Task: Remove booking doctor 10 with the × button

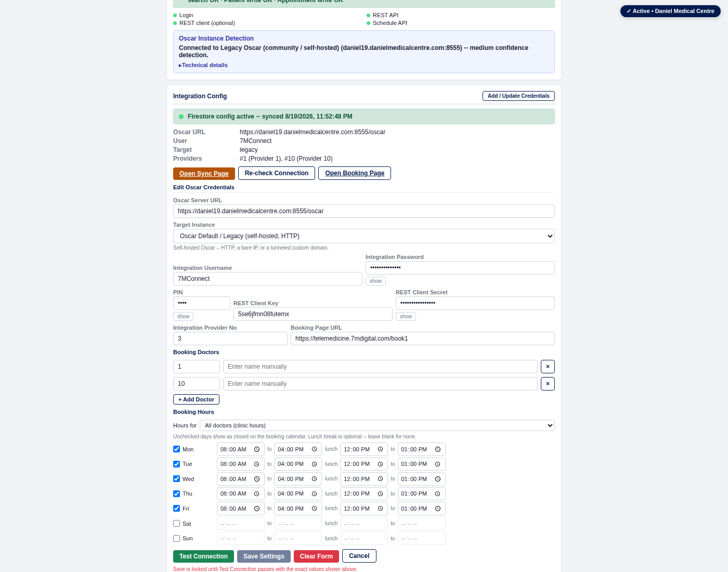Action: point(548,384)
